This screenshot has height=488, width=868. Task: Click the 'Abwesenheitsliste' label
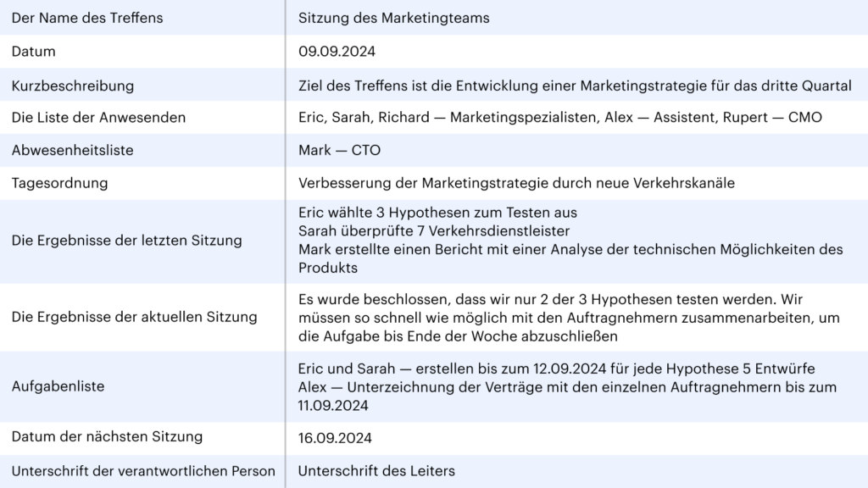point(73,150)
